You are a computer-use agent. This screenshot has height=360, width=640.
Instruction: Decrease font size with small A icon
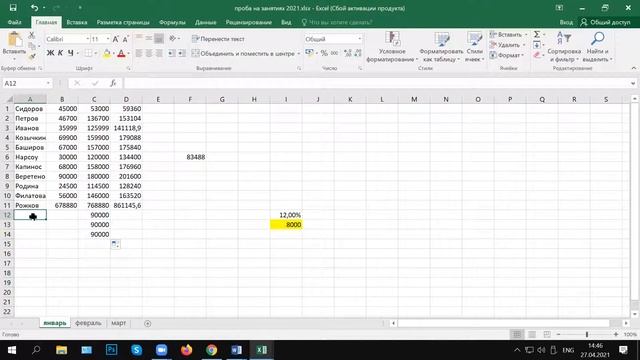click(125, 39)
